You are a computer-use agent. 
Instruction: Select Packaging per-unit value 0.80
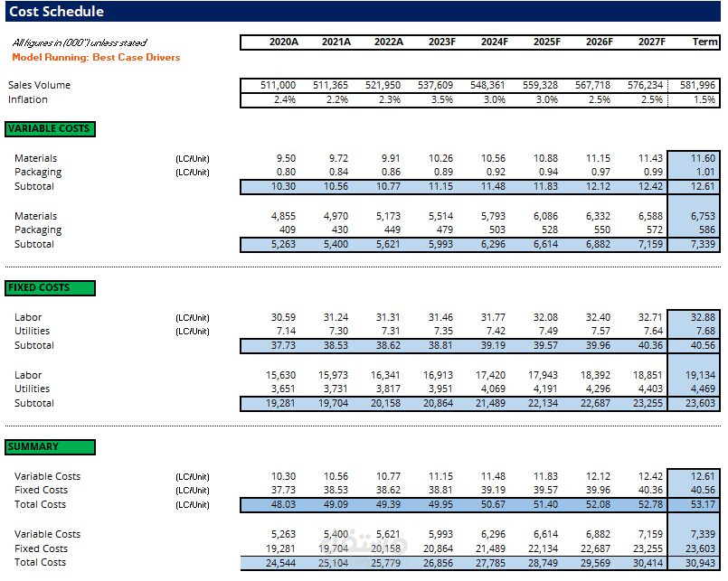point(286,173)
